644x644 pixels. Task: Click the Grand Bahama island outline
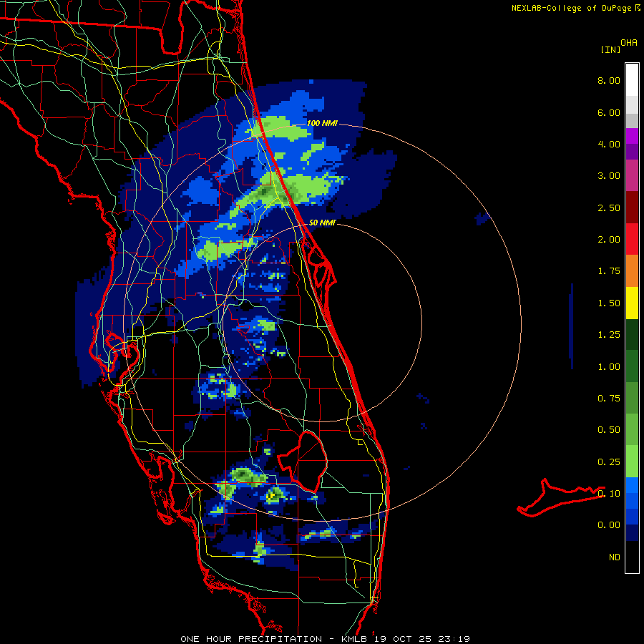560,497
